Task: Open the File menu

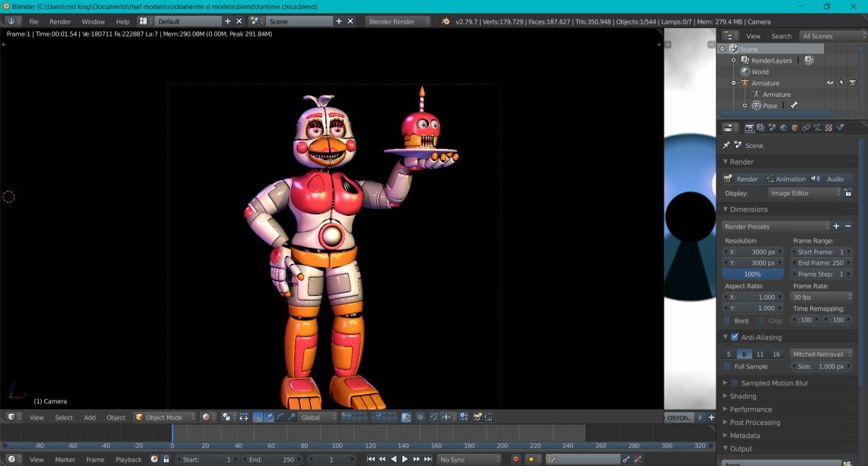Action: click(34, 21)
